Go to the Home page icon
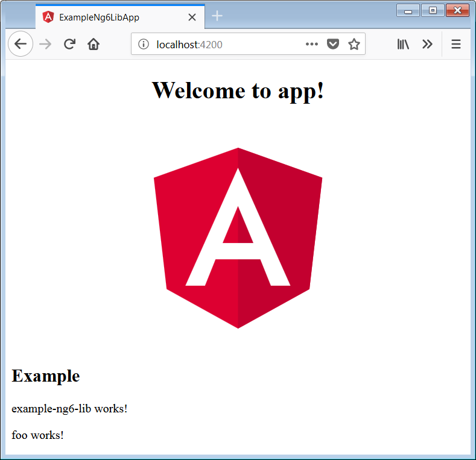The height and width of the screenshot is (460, 476). click(93, 44)
